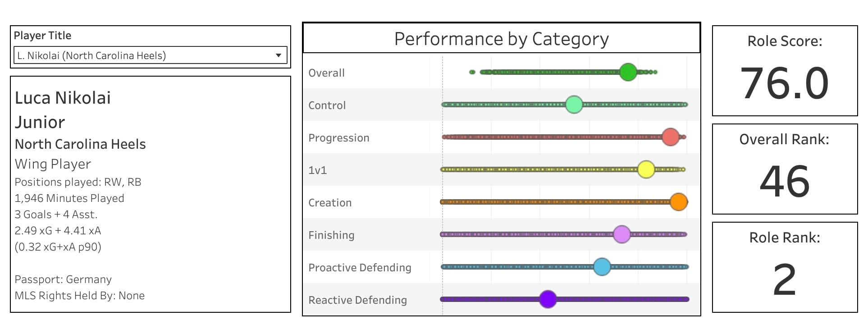
Task: Click the large green Overall marker
Action: [x=628, y=72]
